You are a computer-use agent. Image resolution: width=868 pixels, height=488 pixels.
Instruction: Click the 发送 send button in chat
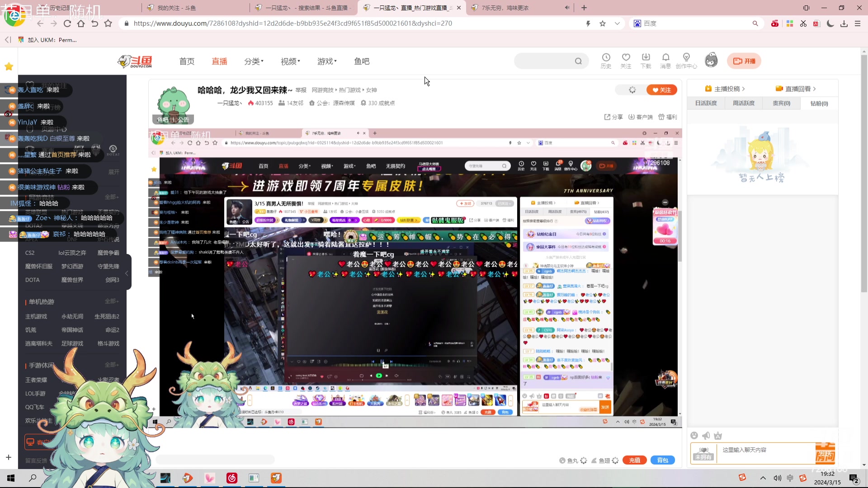[x=826, y=453]
